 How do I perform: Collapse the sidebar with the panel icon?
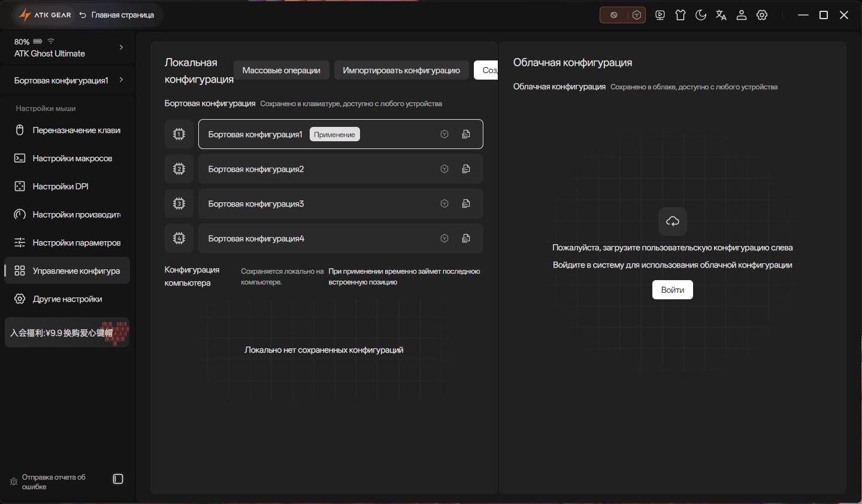118,479
